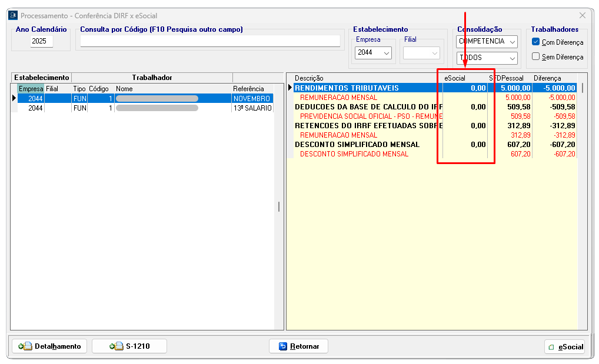Click the application icon in title bar

coord(12,16)
